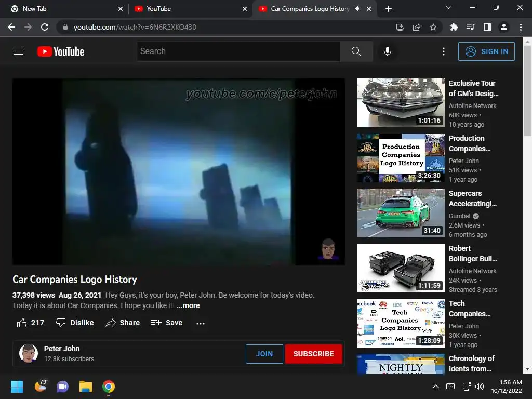Open Peter John channel name link
Screen dimensions: 532x399
pos(62,349)
